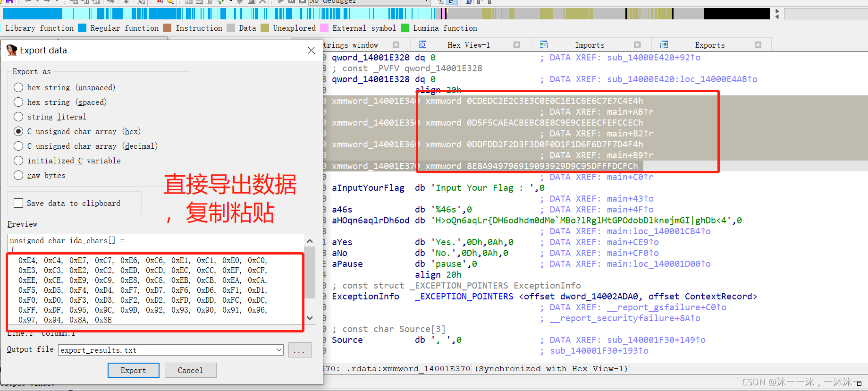Click the qword_14001E328 dq 0 line
This screenshot has height=391, width=868.
(383, 79)
